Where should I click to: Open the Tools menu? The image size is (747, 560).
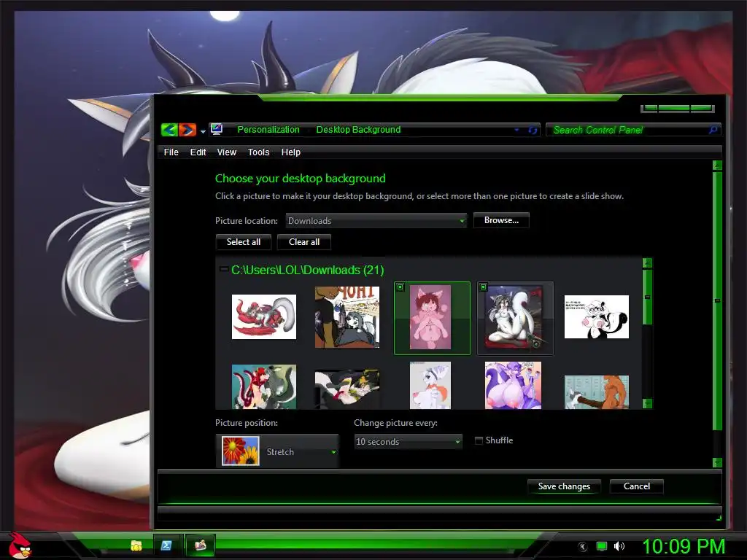[258, 152]
